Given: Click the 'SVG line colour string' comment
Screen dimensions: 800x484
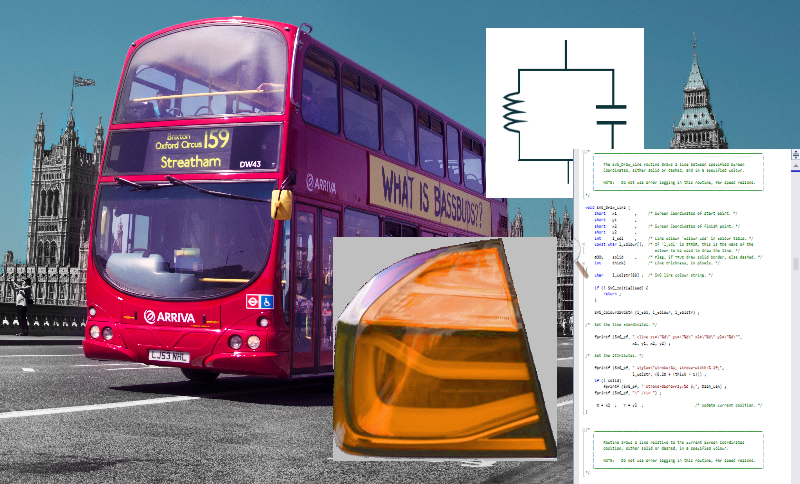Looking at the screenshot, I should [x=681, y=275].
